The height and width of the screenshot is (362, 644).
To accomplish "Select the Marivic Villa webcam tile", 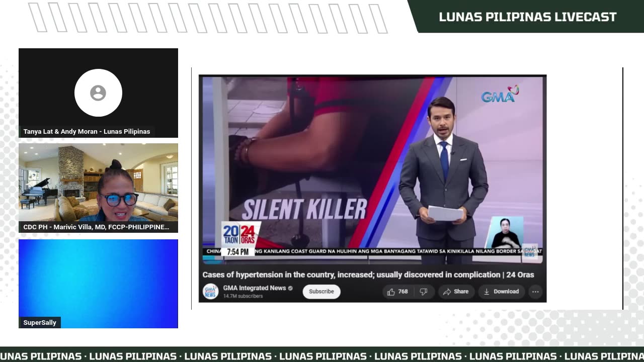I will [98, 188].
